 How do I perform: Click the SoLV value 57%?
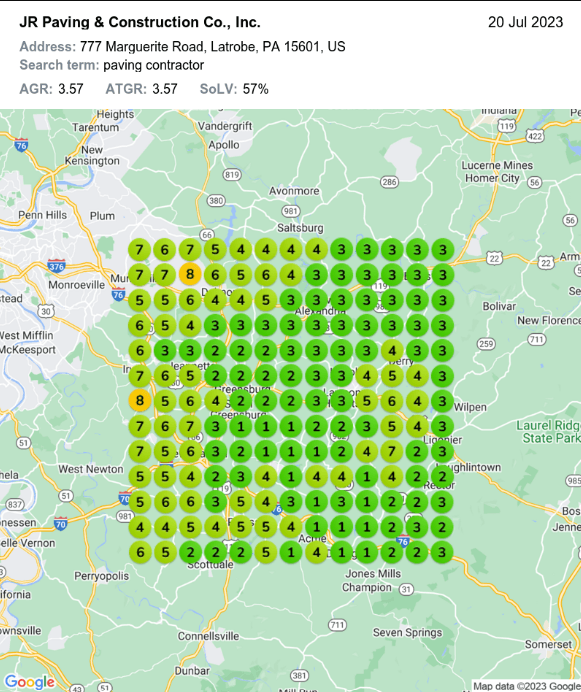click(256, 89)
